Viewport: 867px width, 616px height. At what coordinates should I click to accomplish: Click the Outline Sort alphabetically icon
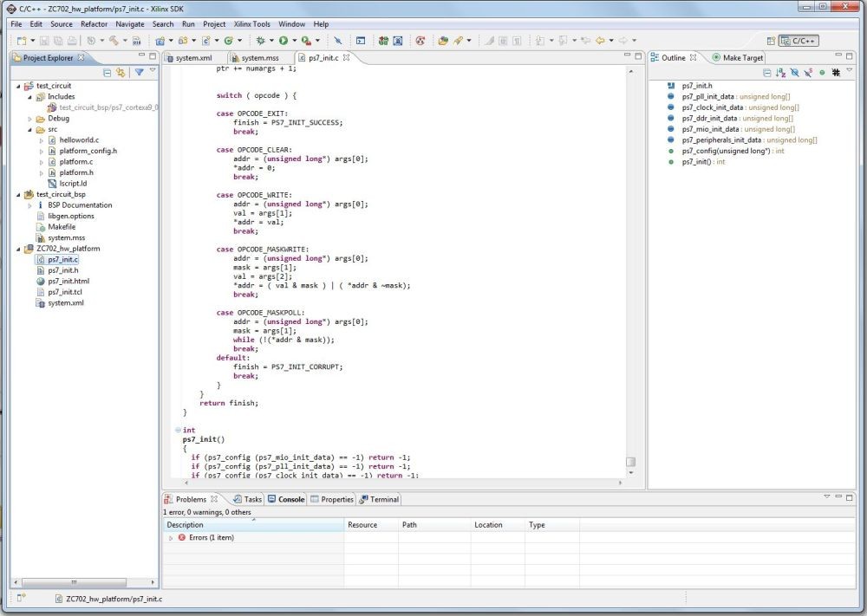click(x=780, y=73)
